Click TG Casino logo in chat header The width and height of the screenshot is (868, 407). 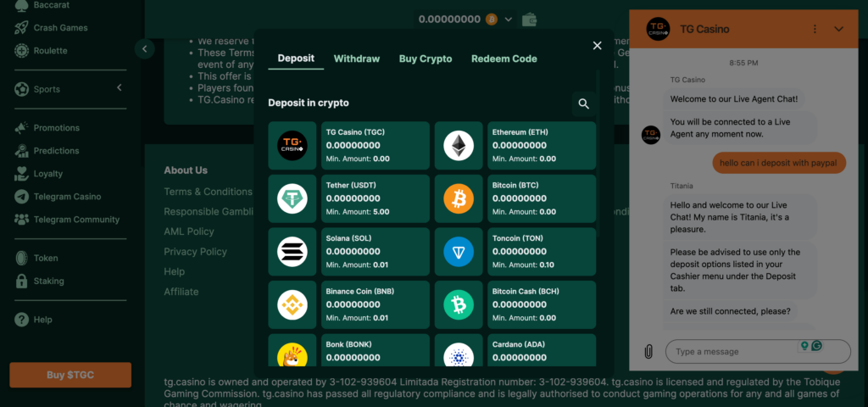point(658,29)
